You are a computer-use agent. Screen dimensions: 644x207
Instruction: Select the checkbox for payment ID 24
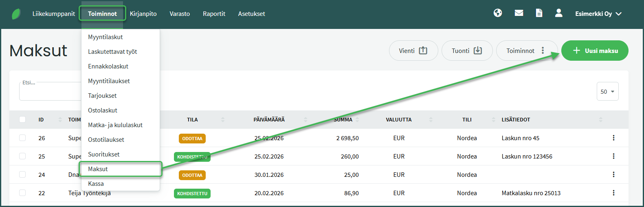coord(22,174)
